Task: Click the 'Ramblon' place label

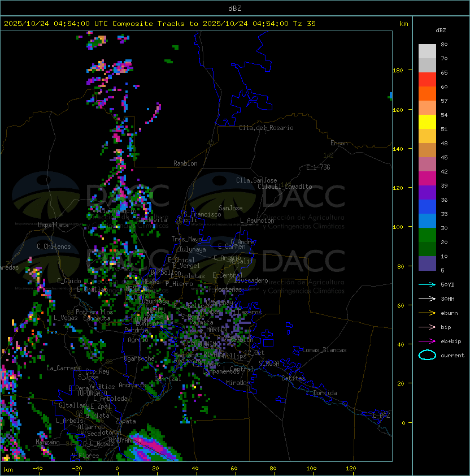Action: click(185, 163)
